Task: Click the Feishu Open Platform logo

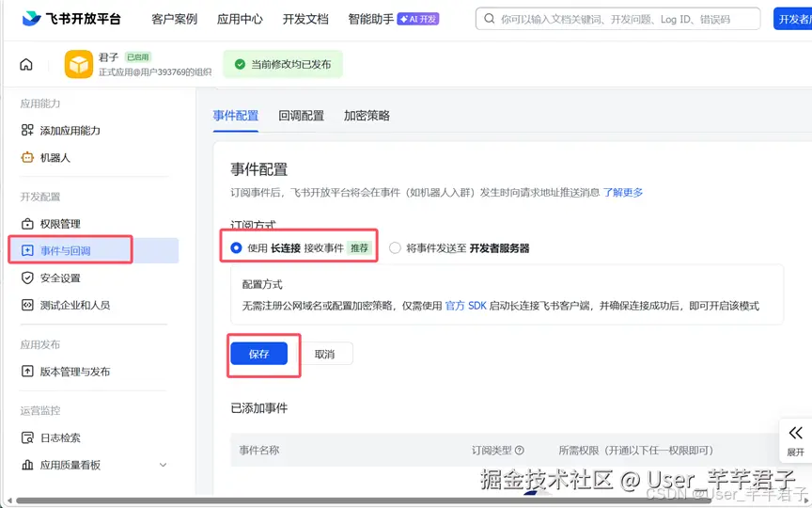Action: pyautogui.click(x=71, y=19)
